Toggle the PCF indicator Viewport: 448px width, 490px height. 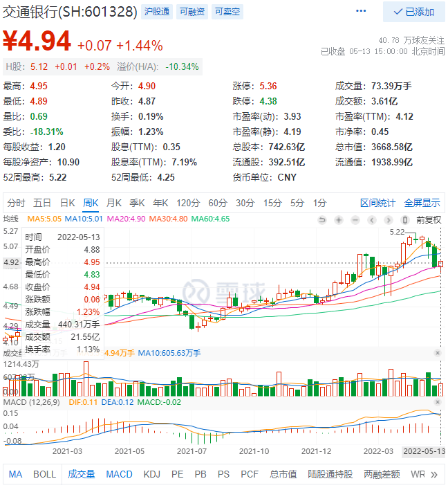[250, 474]
